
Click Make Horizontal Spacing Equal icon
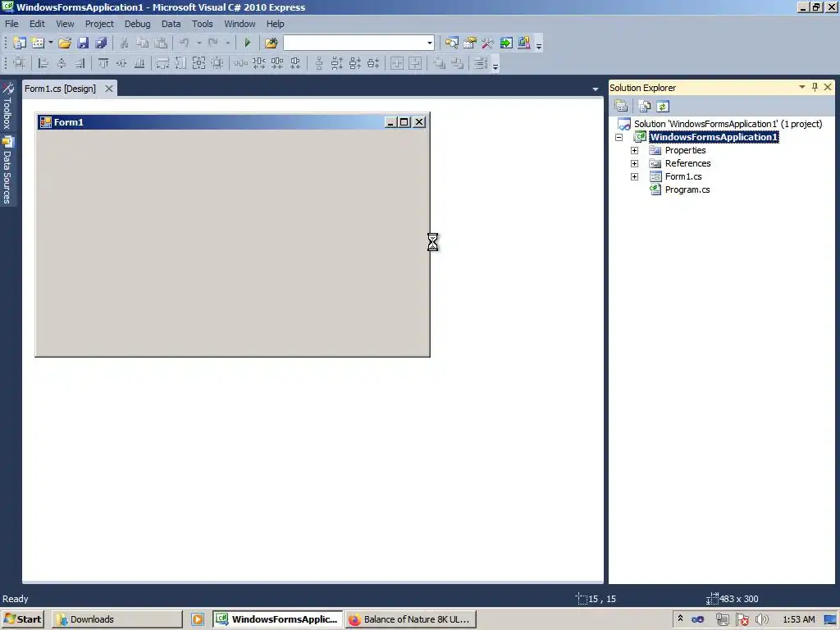pos(240,63)
